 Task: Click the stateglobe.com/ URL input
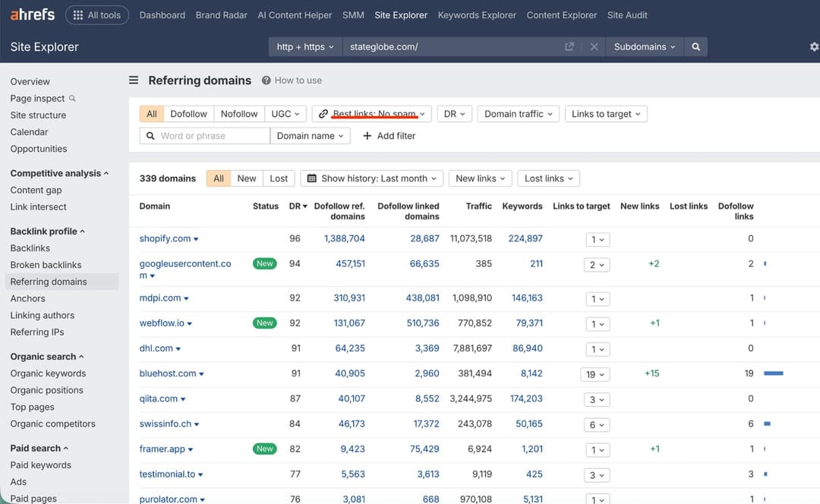pyautogui.click(x=453, y=46)
